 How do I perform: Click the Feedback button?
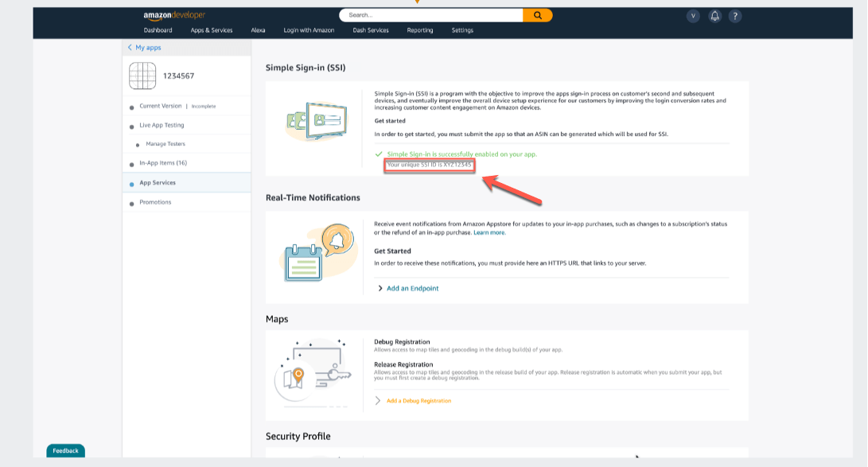65,451
